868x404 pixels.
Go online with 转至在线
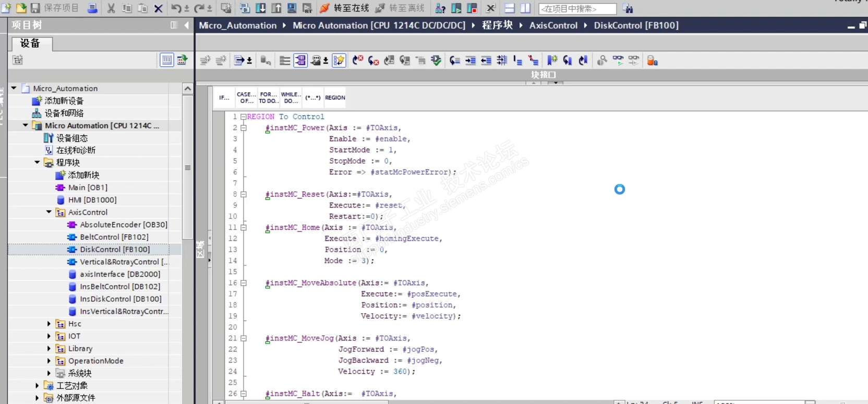click(344, 8)
